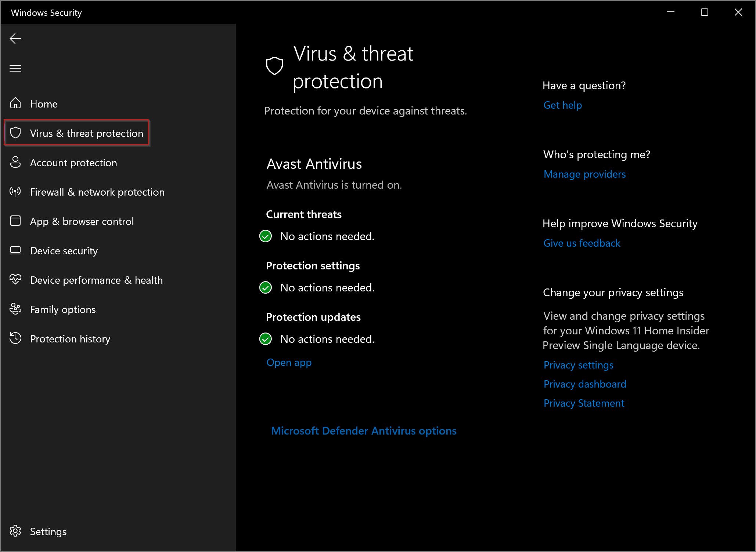Click 'Help improve Windows Security' heading
Image resolution: width=756 pixels, height=552 pixels.
click(620, 224)
